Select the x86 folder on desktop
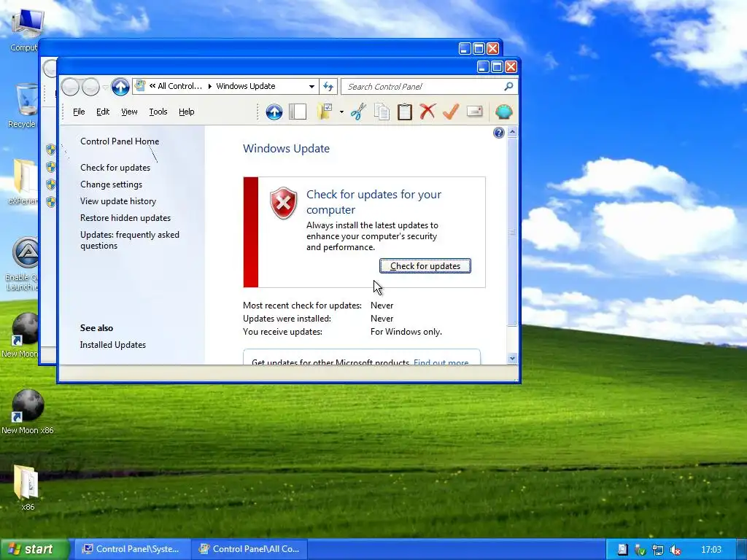The height and width of the screenshot is (560, 747). tap(28, 488)
